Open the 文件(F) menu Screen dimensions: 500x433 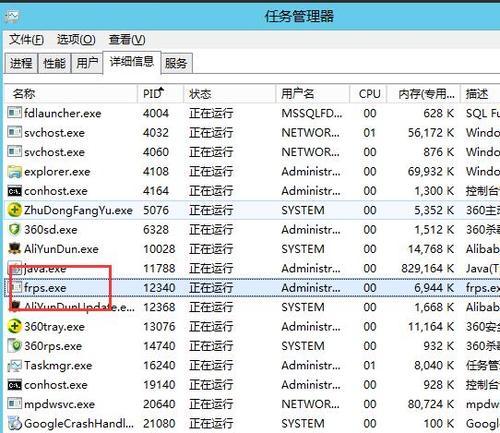pyautogui.click(x=26, y=40)
